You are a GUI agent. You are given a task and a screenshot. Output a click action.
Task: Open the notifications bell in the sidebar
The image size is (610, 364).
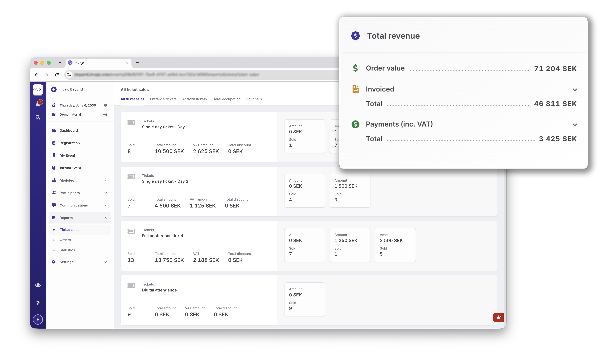pyautogui.click(x=38, y=105)
